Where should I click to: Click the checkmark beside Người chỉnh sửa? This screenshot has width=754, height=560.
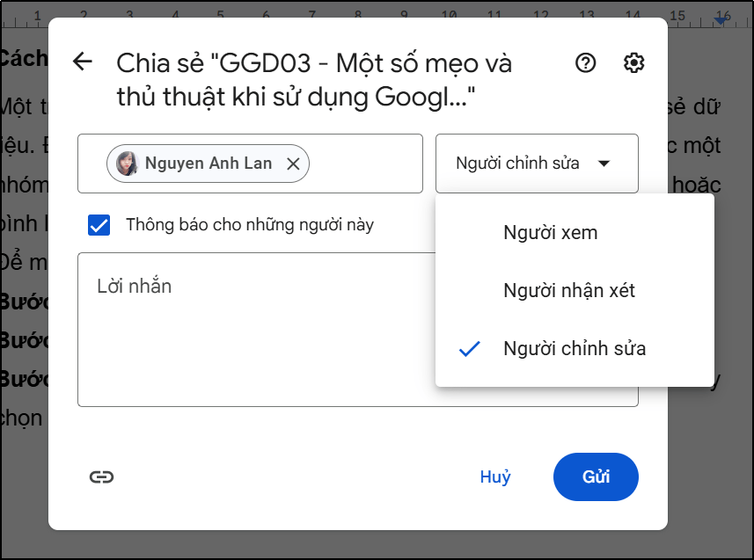click(x=469, y=348)
